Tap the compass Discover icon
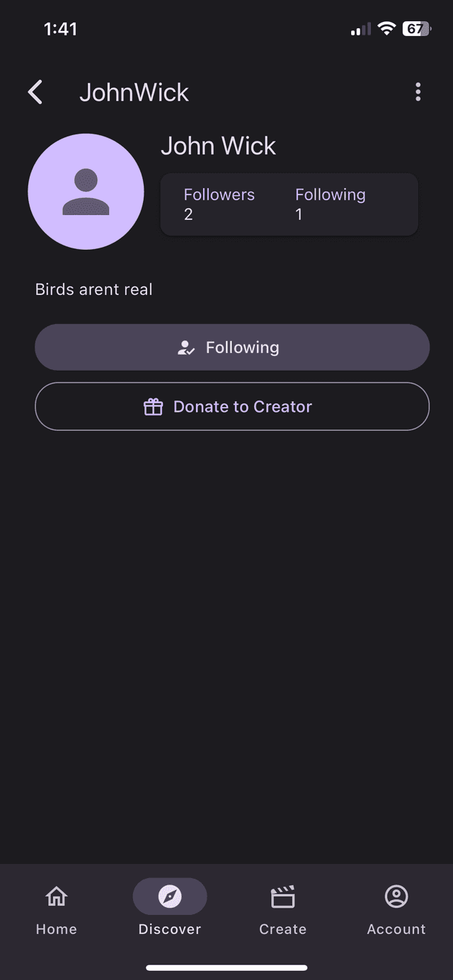The height and width of the screenshot is (980, 453). pyautogui.click(x=170, y=897)
